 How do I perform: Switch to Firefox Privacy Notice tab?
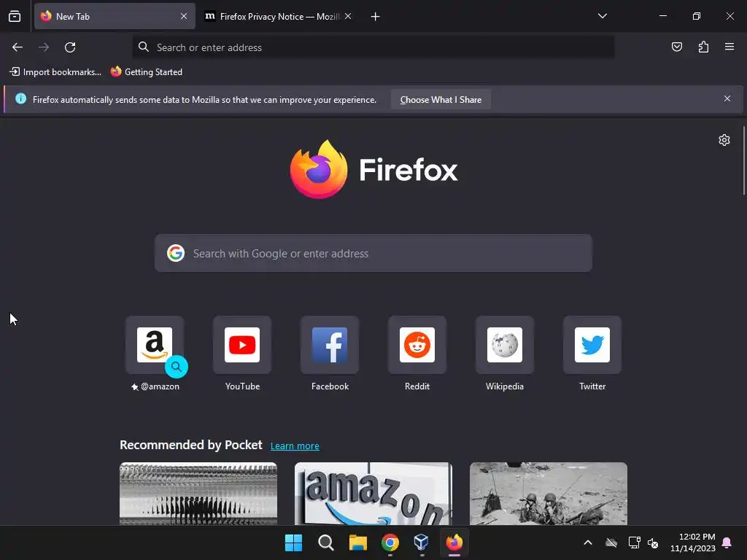coord(278,16)
